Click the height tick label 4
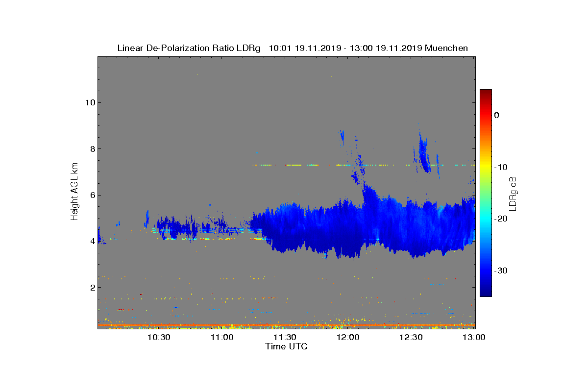This screenshot has height=392, width=588. click(x=92, y=241)
